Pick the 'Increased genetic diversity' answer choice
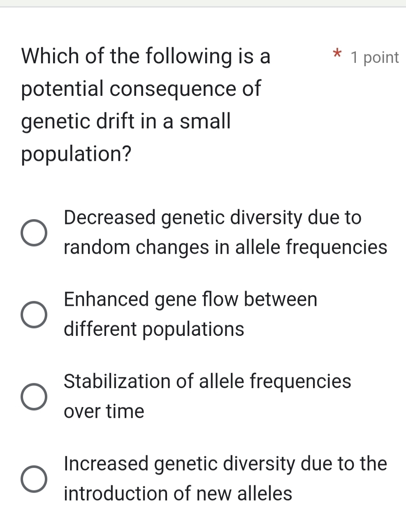This screenshot has height=532, width=406. (35, 478)
